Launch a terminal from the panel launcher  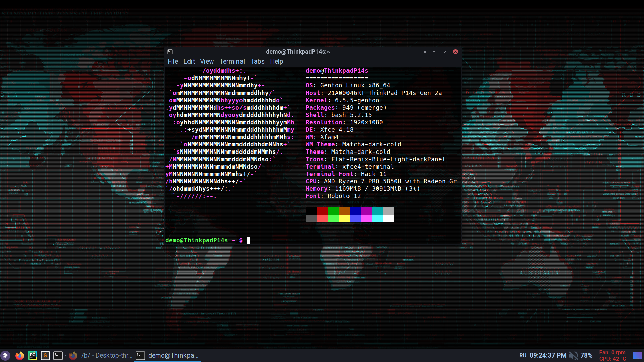coord(58,356)
